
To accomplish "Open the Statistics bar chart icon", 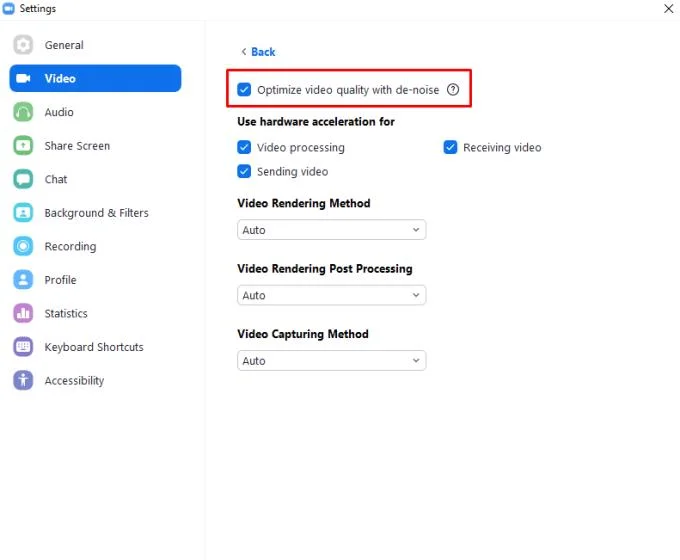I will point(23,313).
